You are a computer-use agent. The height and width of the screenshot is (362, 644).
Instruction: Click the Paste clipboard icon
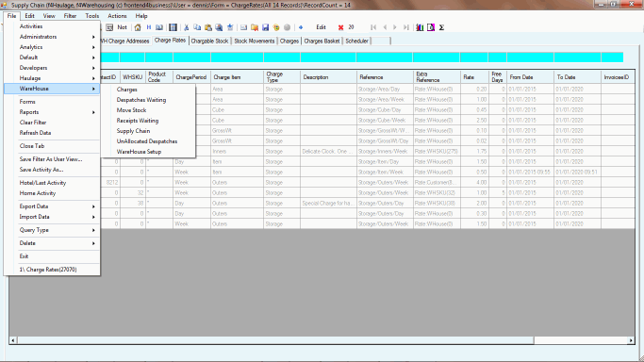(208, 27)
